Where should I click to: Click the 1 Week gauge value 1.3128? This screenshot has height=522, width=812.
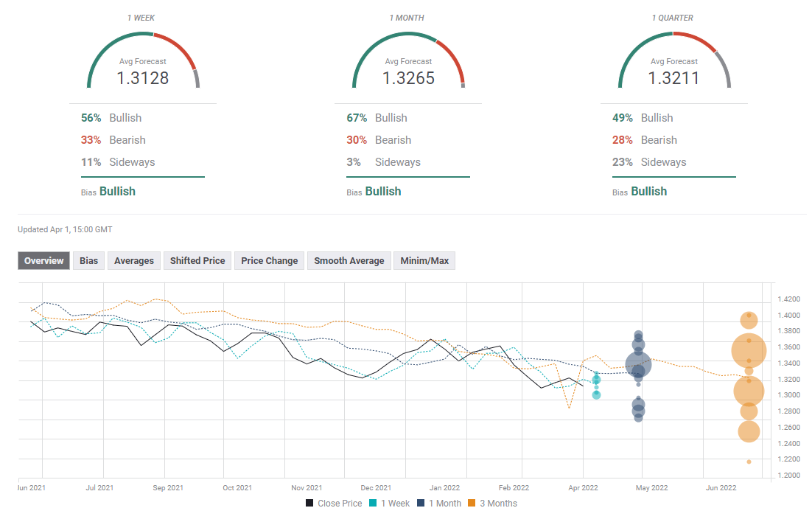coord(143,78)
